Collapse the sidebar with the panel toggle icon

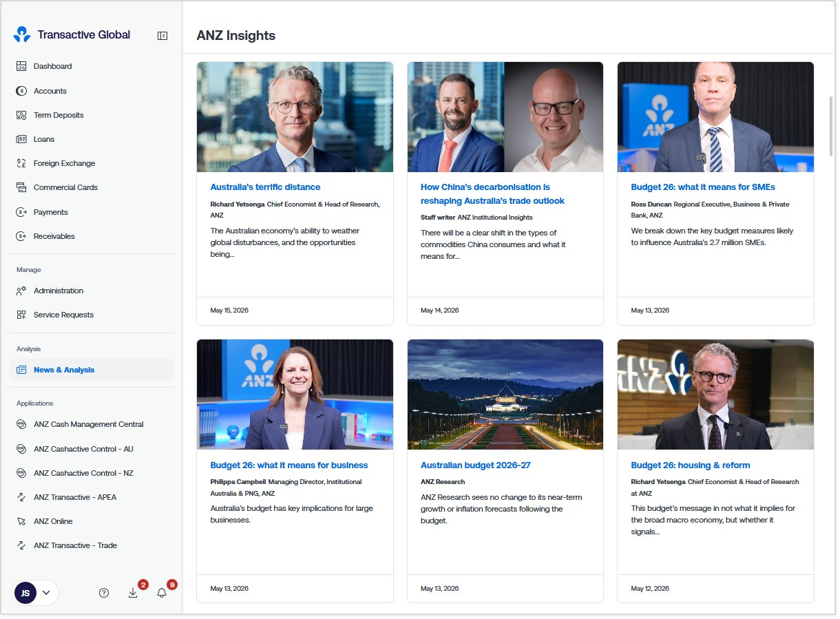click(162, 36)
